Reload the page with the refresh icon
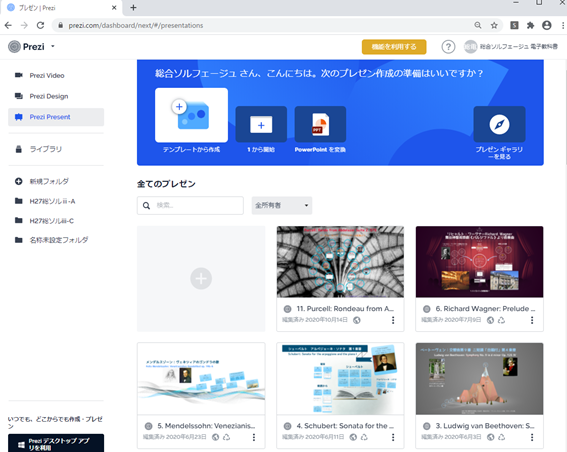567x452 pixels. [x=40, y=25]
